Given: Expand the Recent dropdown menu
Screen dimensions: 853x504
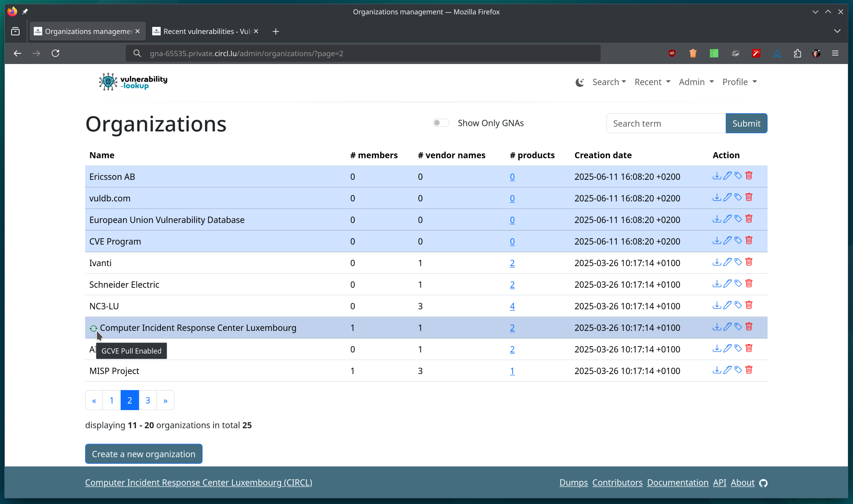Looking at the screenshot, I should (652, 82).
